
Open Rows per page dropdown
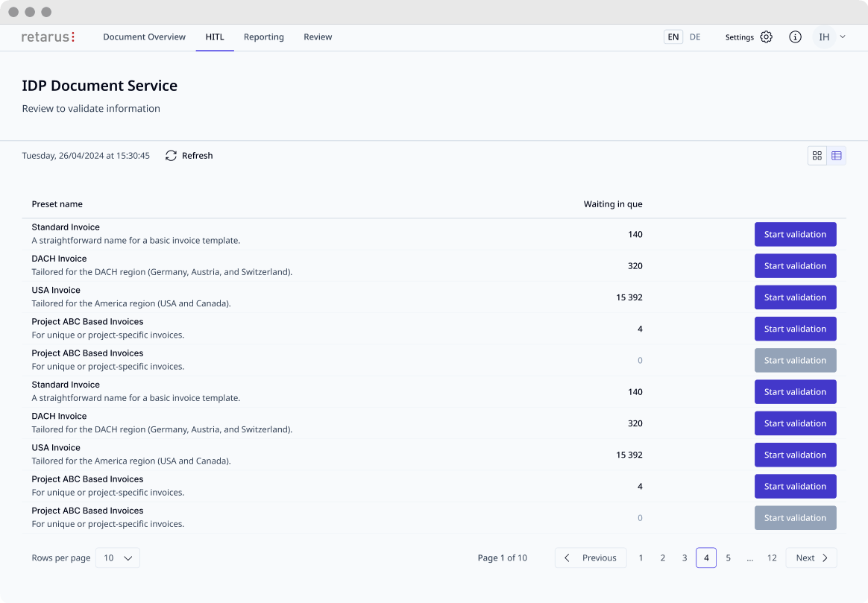117,558
